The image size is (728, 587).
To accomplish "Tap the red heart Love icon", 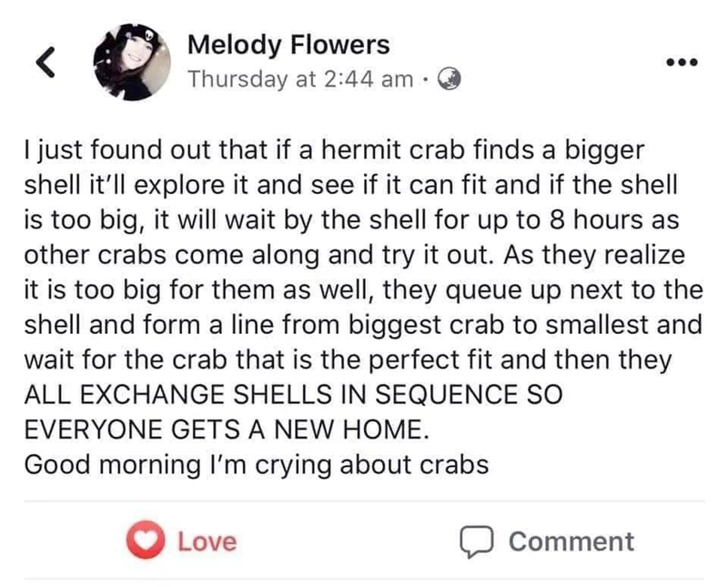I will [147, 541].
